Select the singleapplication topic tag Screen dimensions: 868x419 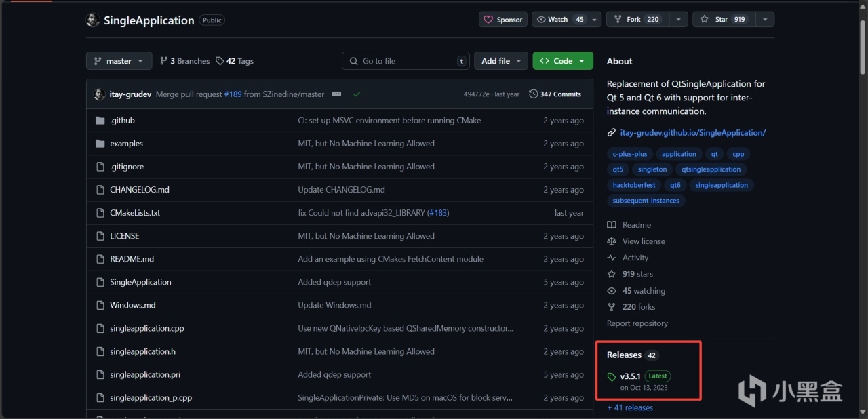pyautogui.click(x=722, y=185)
